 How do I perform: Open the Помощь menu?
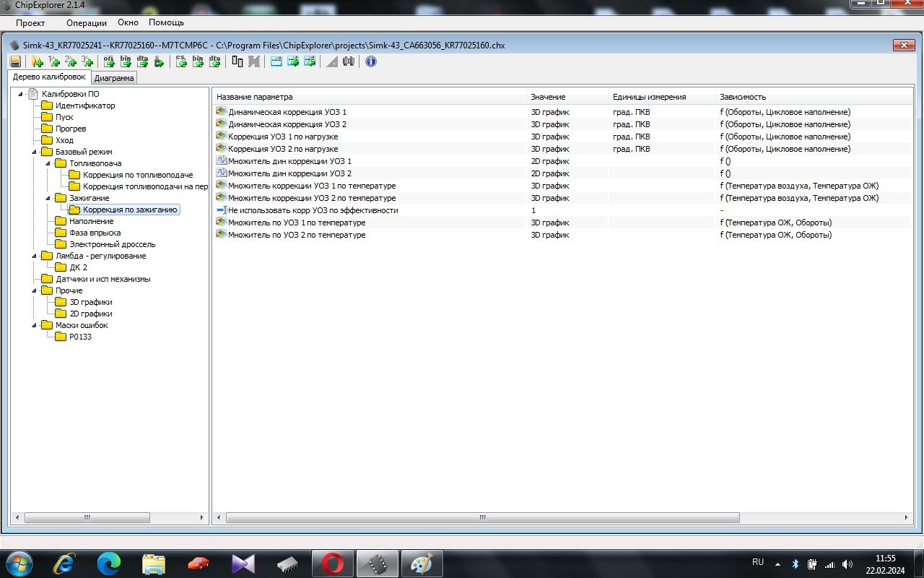pos(166,23)
